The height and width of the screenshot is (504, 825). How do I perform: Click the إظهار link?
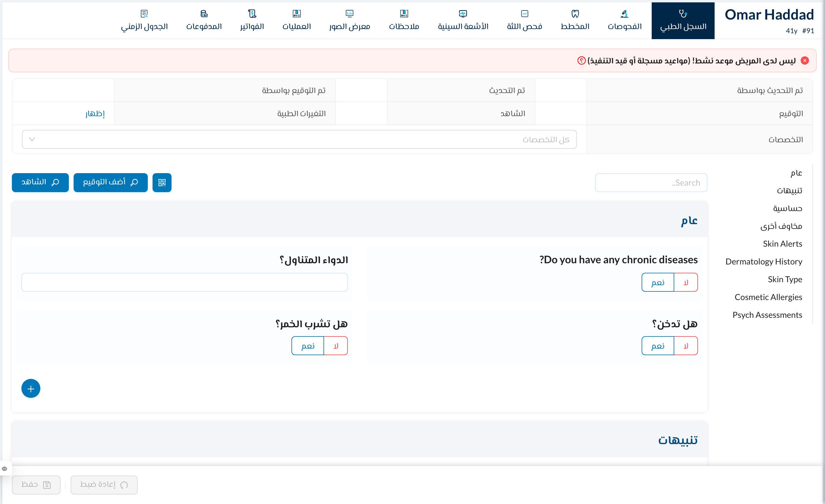[x=95, y=114]
